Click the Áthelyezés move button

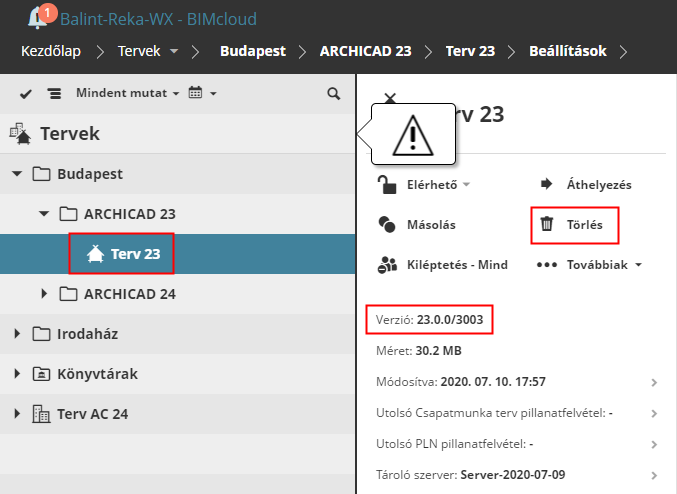point(599,185)
